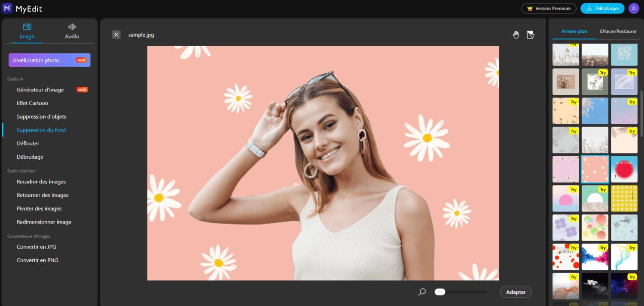Select the Effet Cartoon tool
644x306 pixels.
coord(32,103)
